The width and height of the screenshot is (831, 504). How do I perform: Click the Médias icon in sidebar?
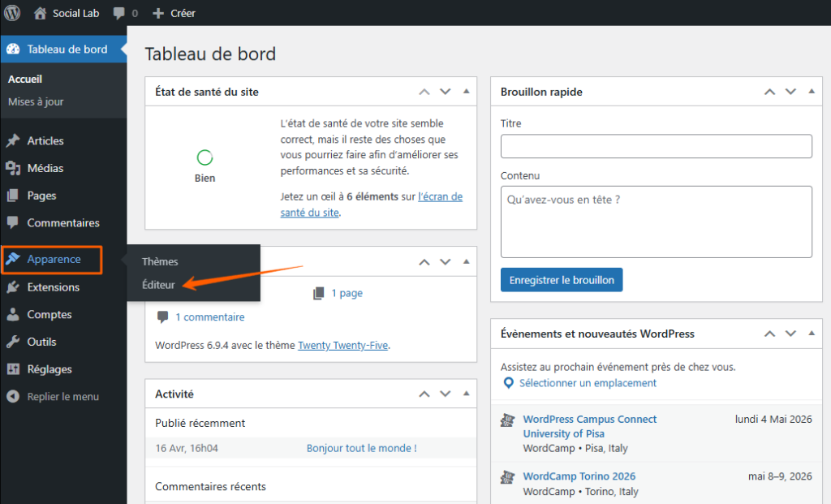click(x=13, y=169)
